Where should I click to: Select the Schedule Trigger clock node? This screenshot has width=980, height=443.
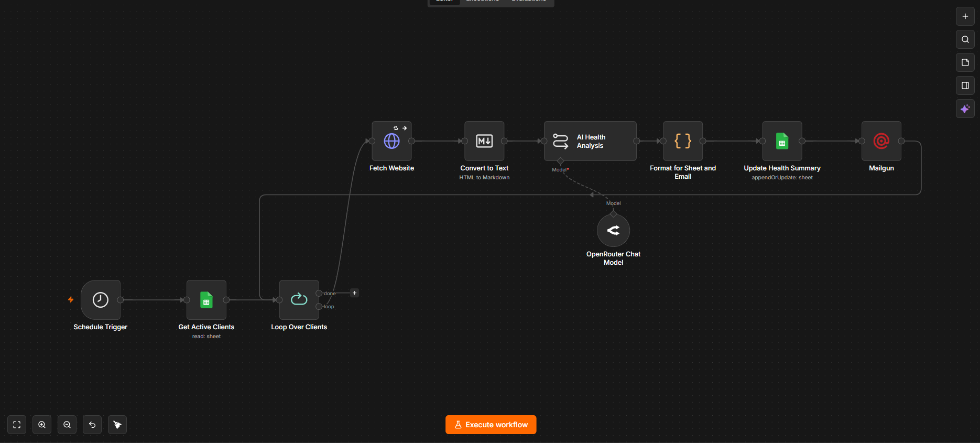click(101, 300)
